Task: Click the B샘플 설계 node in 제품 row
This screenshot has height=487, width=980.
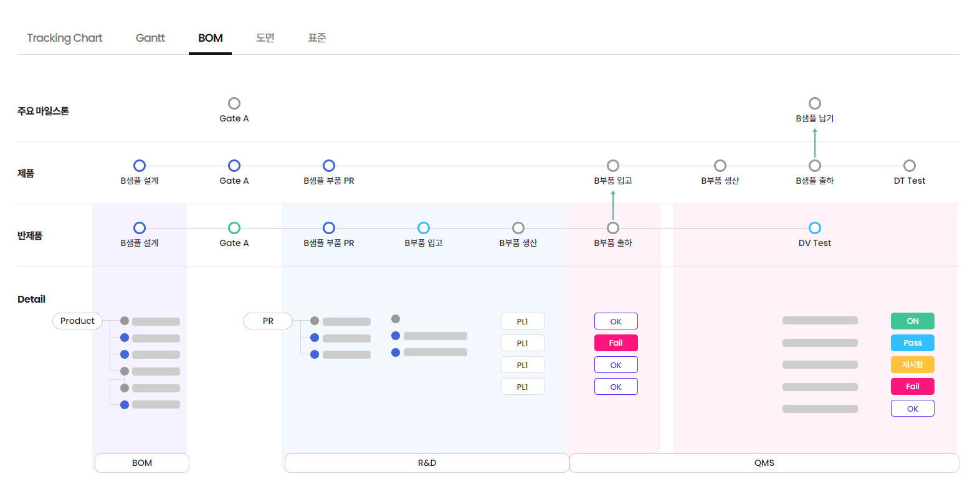Action: pyautogui.click(x=140, y=166)
